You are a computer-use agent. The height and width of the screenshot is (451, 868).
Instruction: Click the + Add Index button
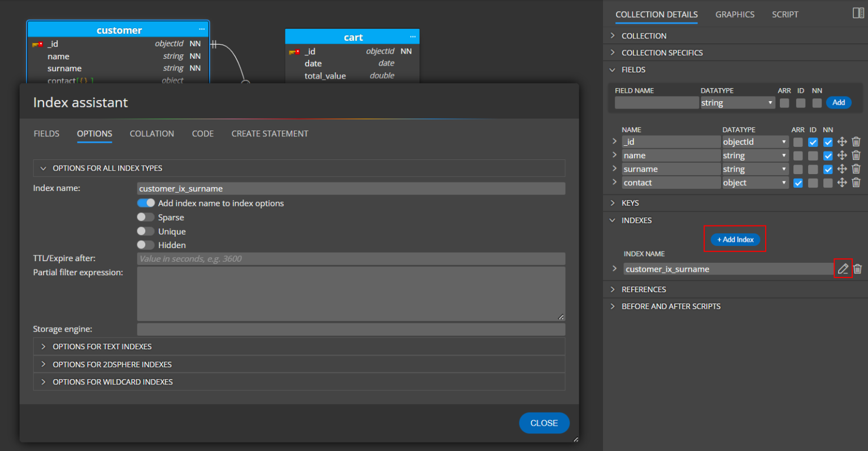[x=735, y=239]
